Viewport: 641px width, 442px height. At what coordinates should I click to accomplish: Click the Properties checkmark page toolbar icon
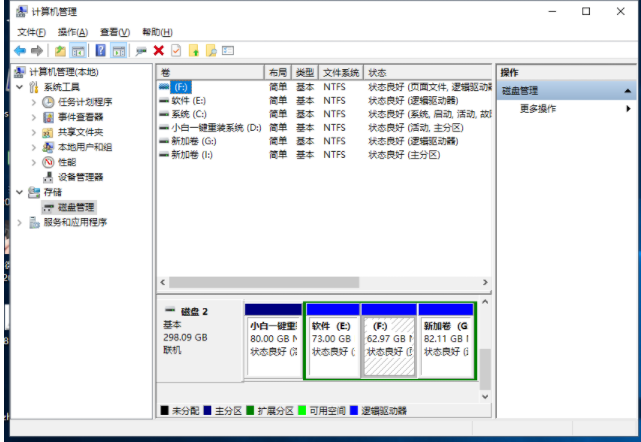pyautogui.click(x=176, y=51)
